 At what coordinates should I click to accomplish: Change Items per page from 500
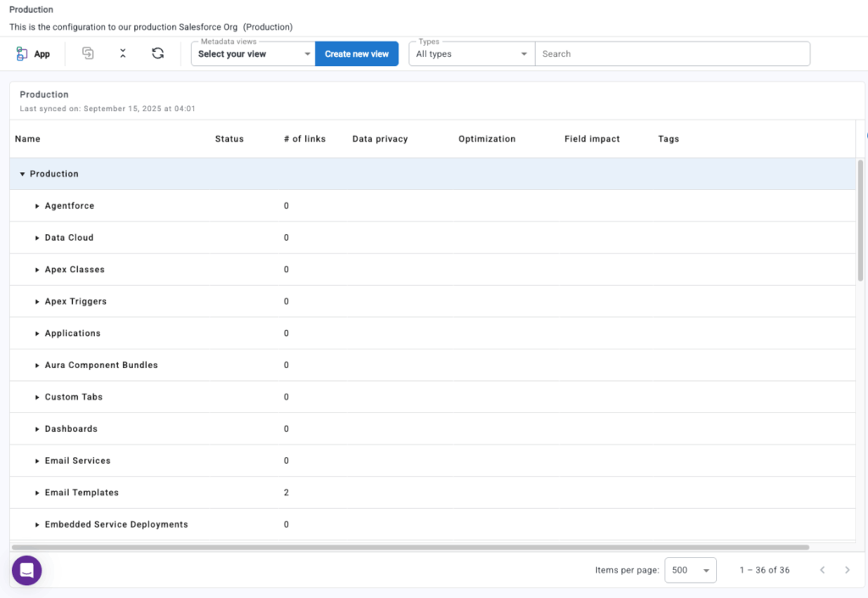coord(690,570)
